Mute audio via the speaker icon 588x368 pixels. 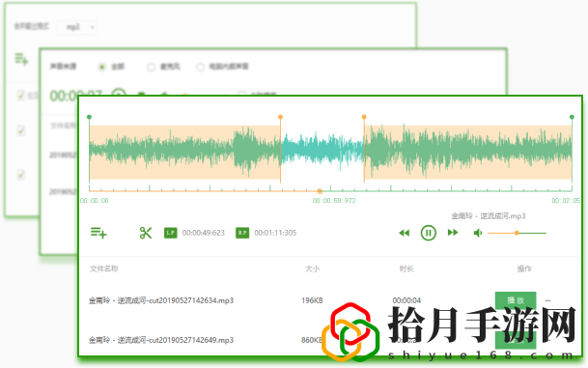point(478,233)
